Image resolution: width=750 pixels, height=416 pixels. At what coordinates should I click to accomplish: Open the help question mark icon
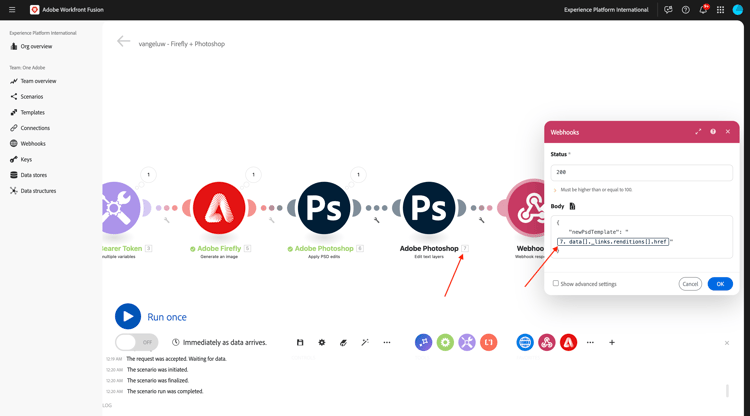point(685,10)
